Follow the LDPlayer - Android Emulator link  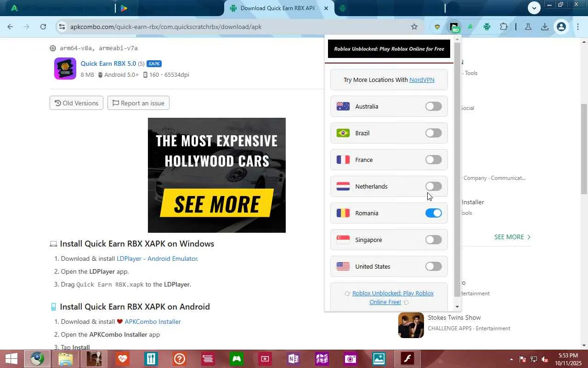pos(157,259)
